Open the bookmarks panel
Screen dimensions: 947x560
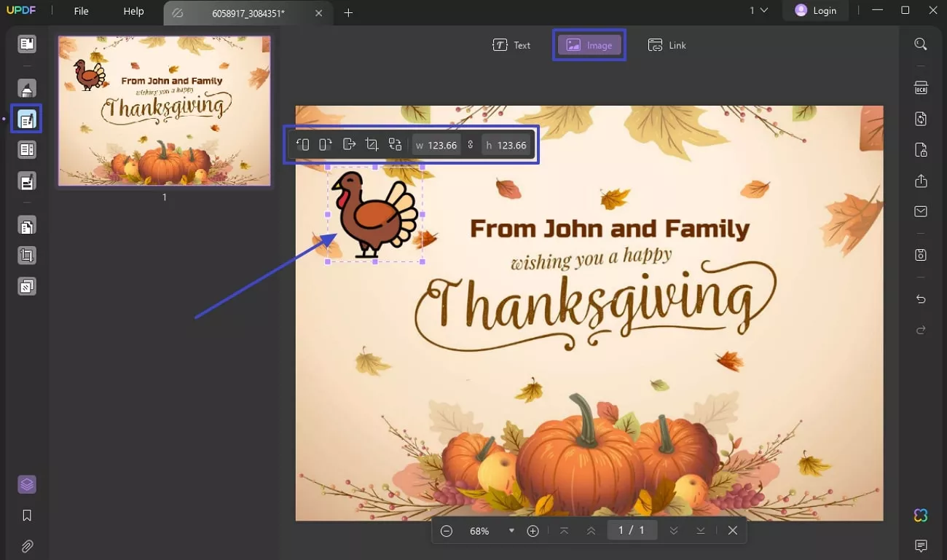(27, 516)
